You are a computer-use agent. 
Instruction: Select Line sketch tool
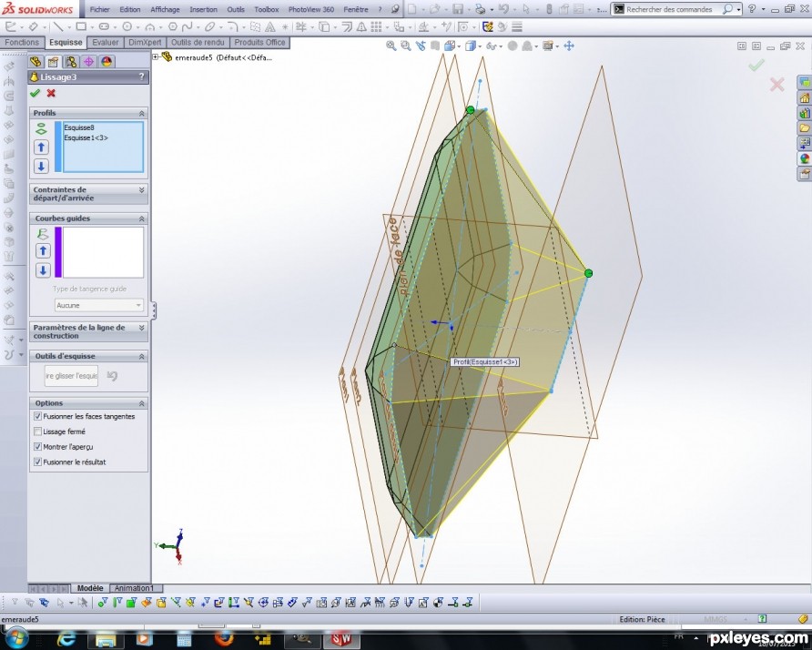click(x=58, y=26)
